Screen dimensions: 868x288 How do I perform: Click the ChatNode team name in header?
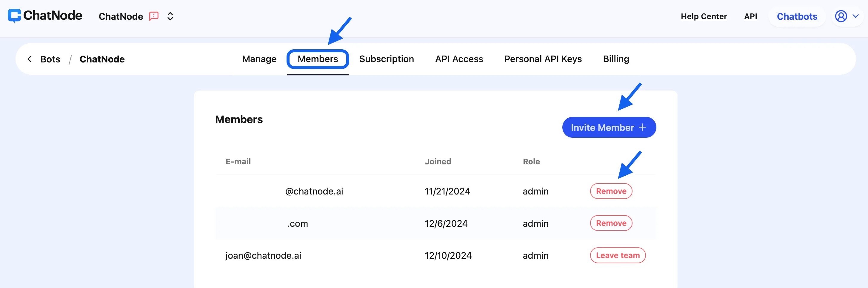pyautogui.click(x=121, y=16)
